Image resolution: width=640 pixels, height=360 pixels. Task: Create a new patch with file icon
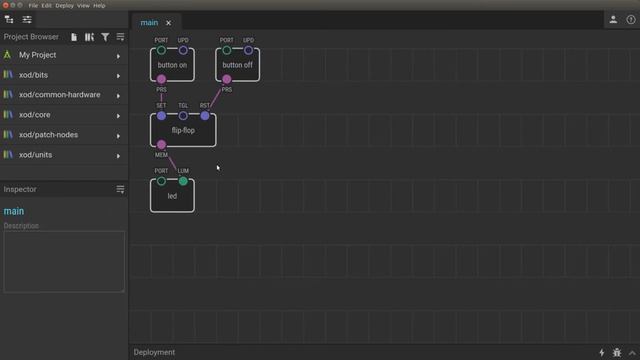pos(74,37)
